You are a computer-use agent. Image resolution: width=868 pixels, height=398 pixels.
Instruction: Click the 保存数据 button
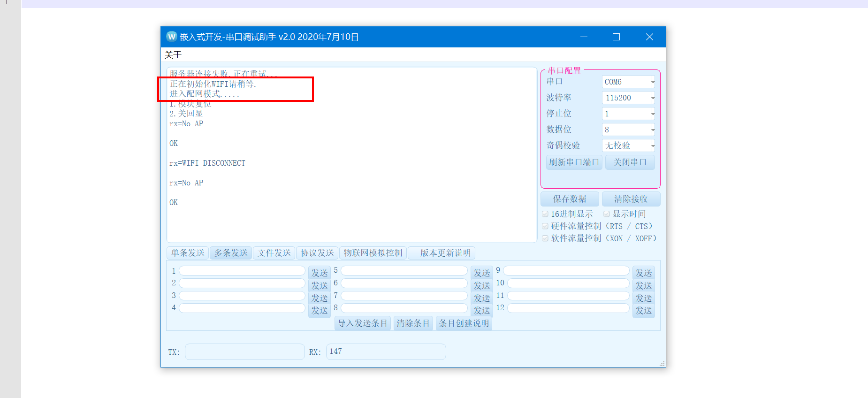point(570,199)
